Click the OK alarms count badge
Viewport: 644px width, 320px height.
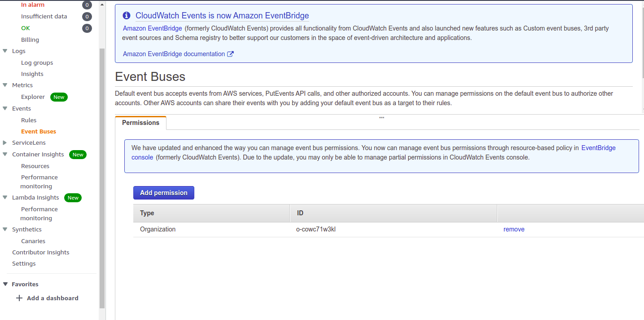tap(87, 28)
